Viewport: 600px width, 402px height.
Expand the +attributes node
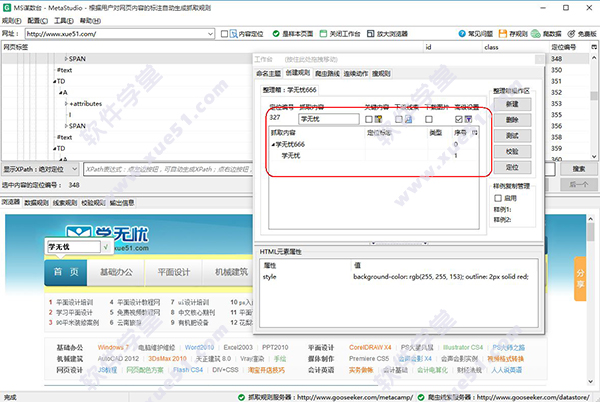tap(66, 104)
